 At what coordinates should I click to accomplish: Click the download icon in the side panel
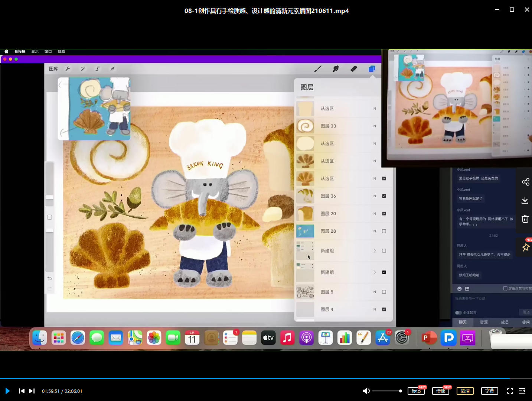click(x=525, y=201)
